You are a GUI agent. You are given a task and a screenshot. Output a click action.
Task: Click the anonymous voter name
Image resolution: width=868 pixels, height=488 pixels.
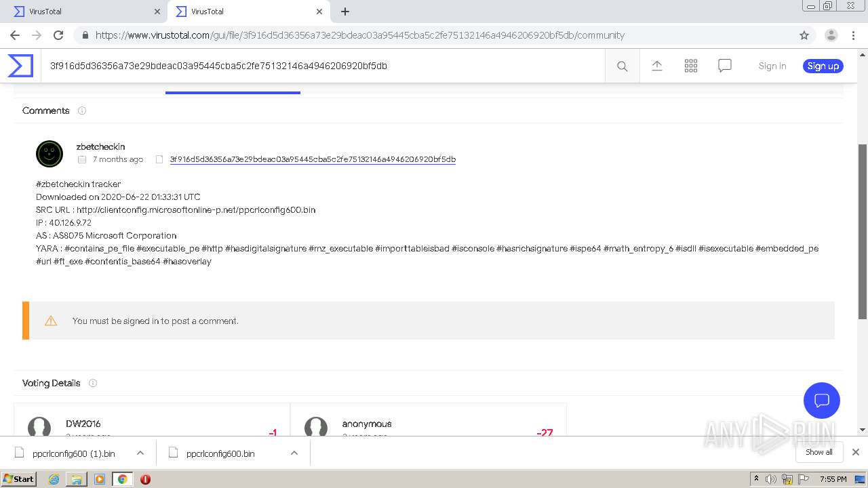[x=367, y=424]
